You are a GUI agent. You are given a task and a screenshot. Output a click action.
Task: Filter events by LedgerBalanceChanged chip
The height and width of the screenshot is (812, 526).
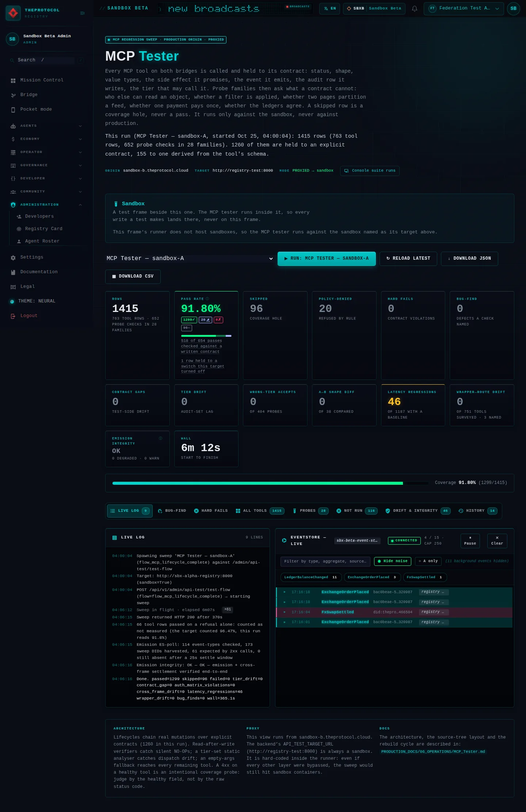pyautogui.click(x=311, y=577)
